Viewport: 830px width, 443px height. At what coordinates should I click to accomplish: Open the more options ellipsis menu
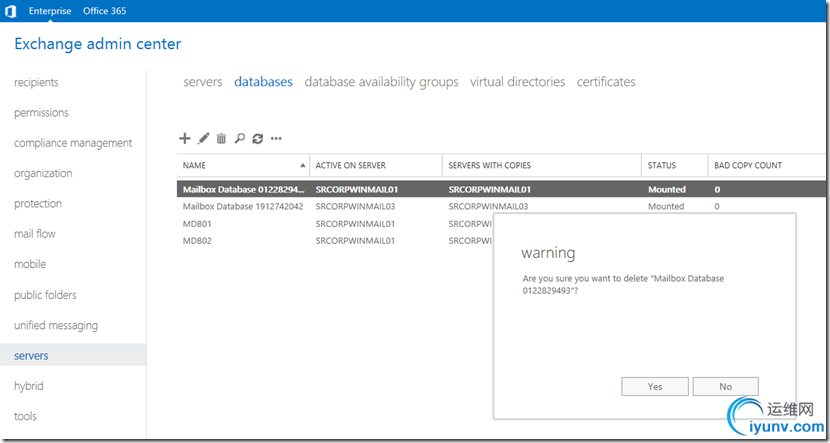coord(276,139)
